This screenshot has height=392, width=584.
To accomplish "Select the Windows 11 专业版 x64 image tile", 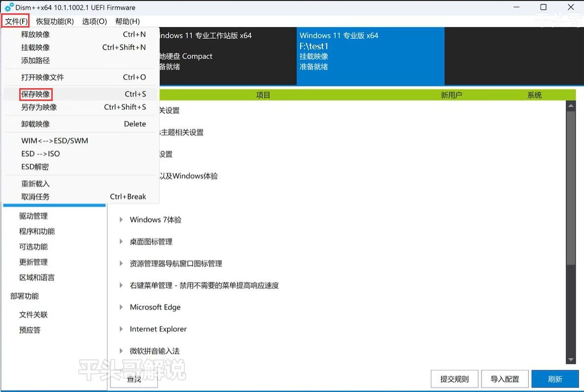I will pos(370,56).
